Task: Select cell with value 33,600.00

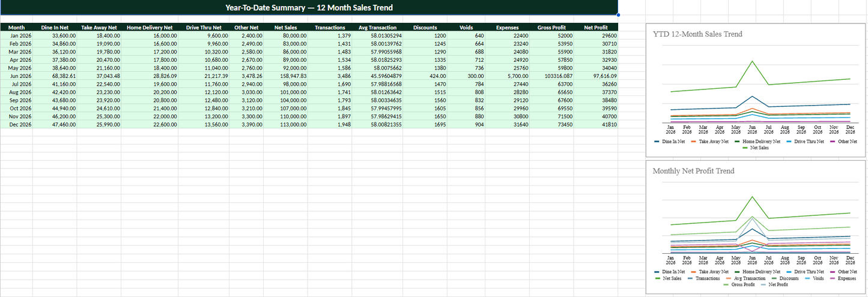Action: [55, 36]
